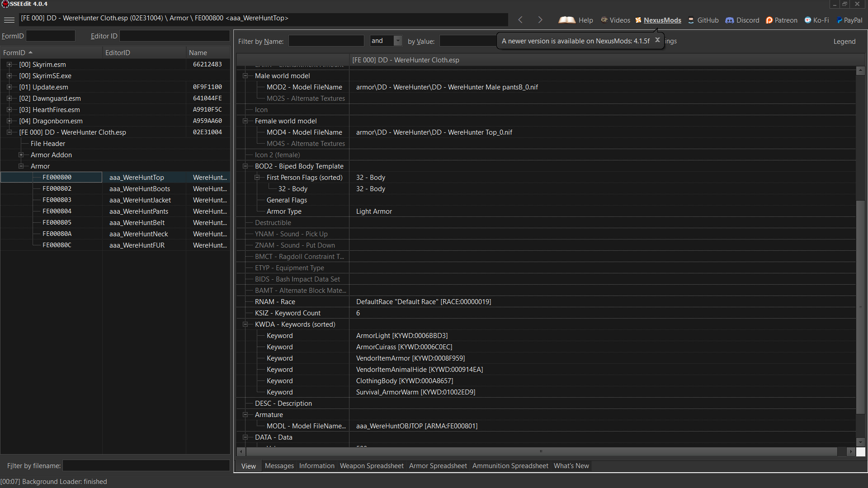Open Discord link
The width and height of the screenshot is (868, 488).
coord(742,20)
